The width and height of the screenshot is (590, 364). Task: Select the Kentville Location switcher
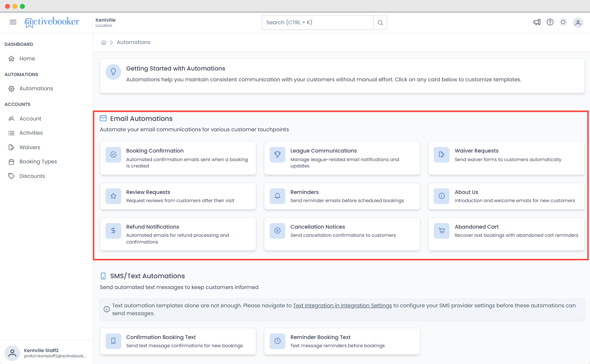pyautogui.click(x=106, y=22)
